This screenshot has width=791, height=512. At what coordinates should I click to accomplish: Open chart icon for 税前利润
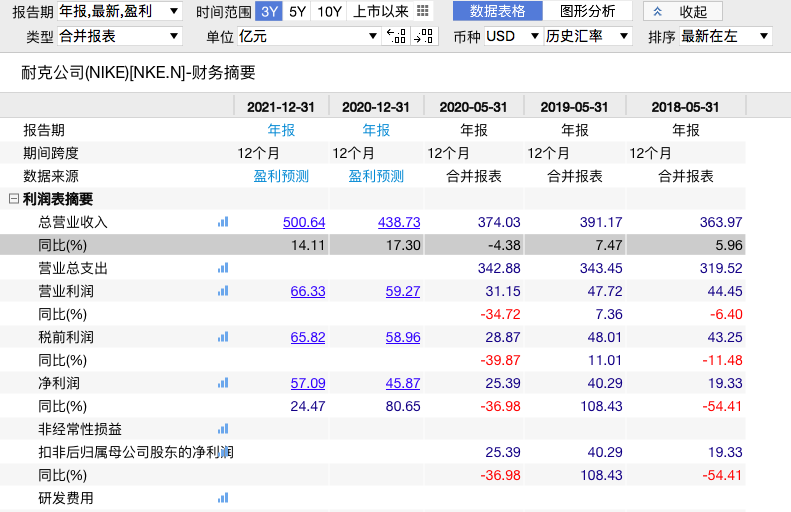(223, 337)
